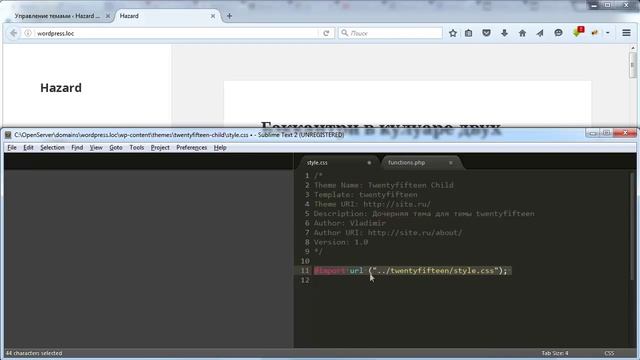Close the Hazard browser tab
Screen dimensions: 640x360
213,16
